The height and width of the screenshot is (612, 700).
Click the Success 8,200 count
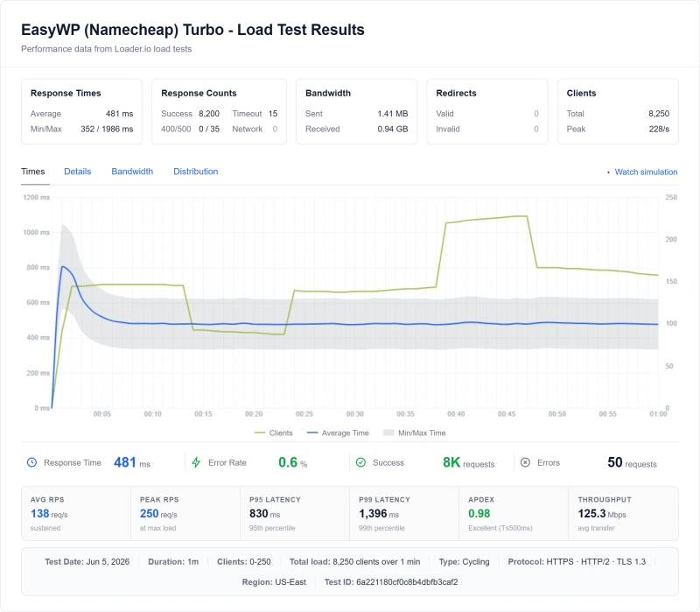(209, 114)
